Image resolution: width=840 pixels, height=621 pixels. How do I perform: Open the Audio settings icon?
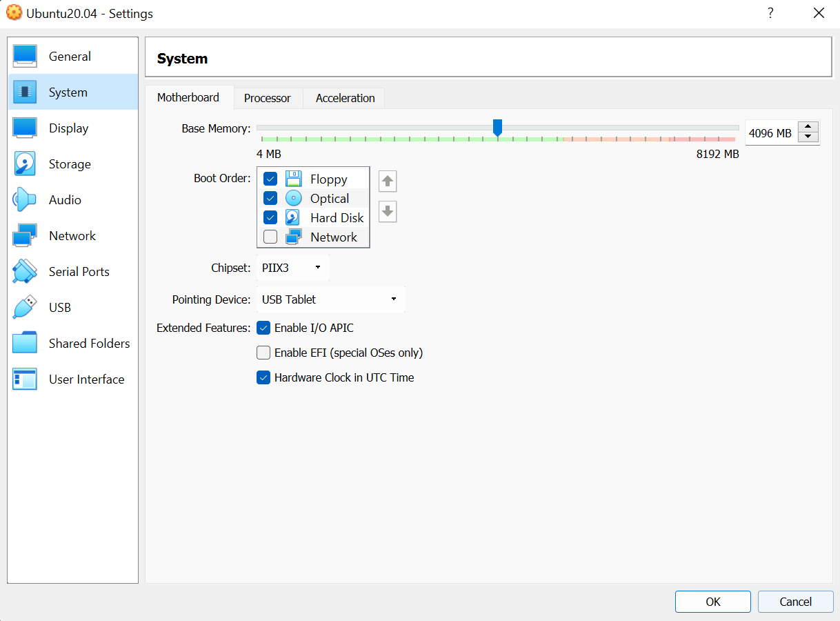[x=25, y=199]
